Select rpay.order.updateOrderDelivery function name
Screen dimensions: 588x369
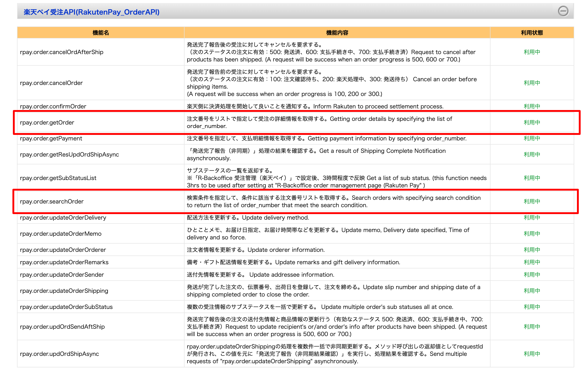(x=63, y=218)
